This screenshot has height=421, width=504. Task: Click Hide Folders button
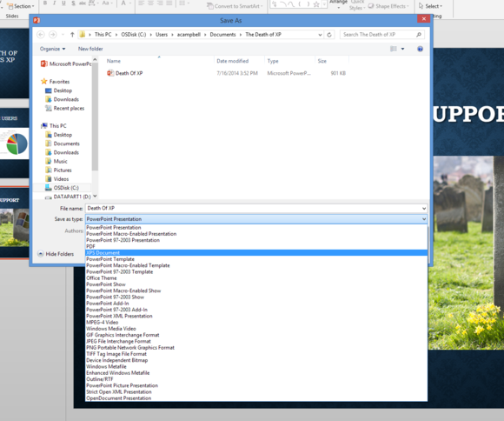click(56, 254)
